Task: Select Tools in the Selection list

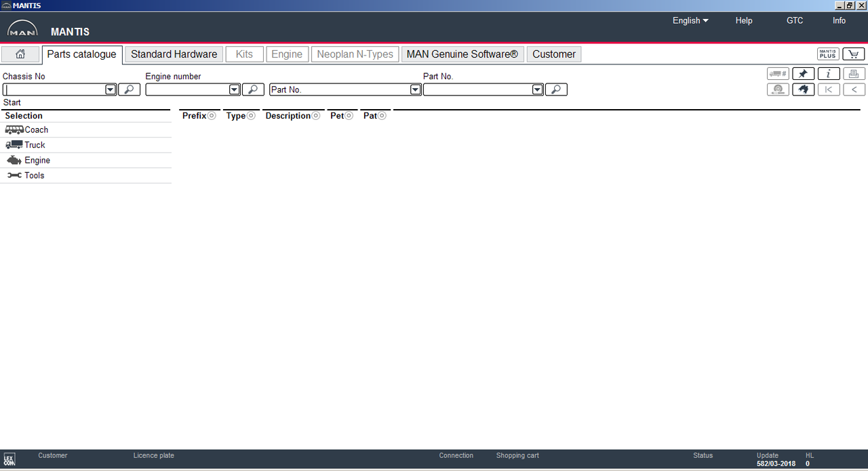Action: tap(85, 176)
